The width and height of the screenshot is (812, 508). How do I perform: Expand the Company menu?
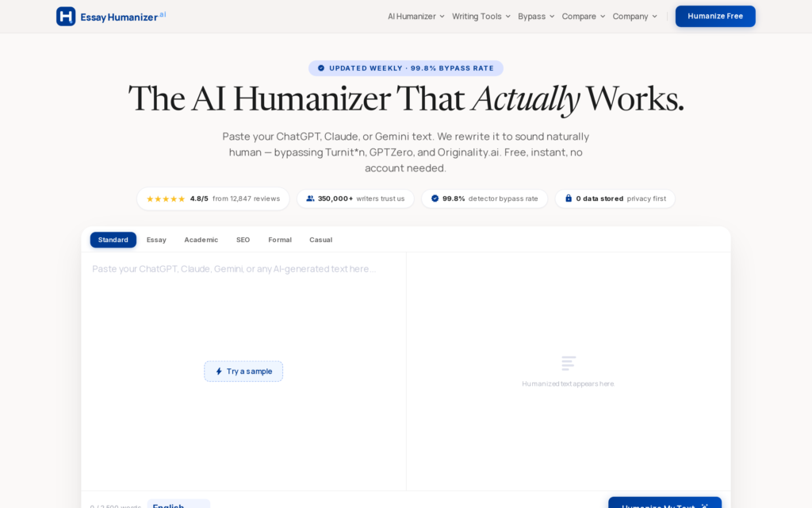tap(635, 17)
